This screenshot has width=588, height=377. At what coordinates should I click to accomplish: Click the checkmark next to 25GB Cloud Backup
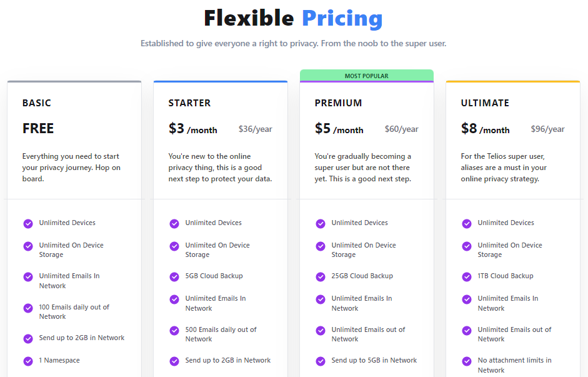[x=321, y=277]
